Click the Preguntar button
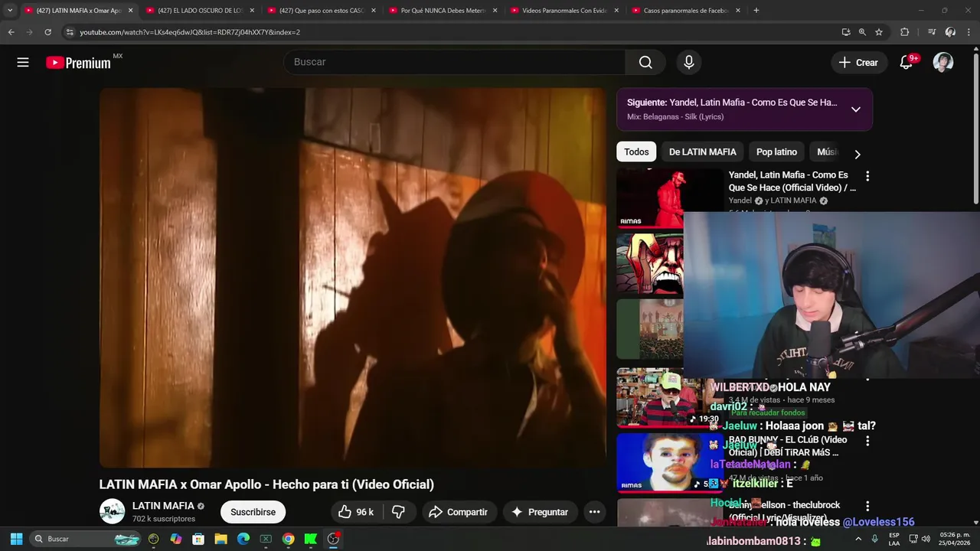Screen dimensions: 980x551 (540, 512)
